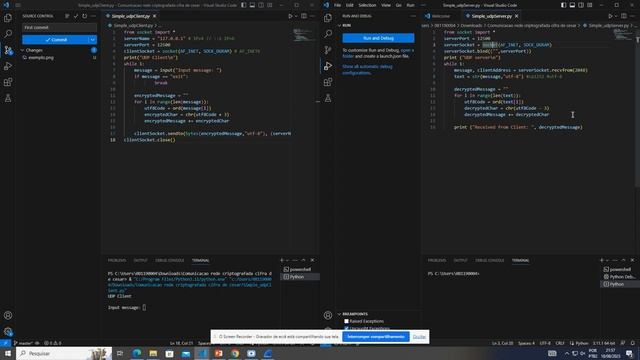Select Simple_udpServer.py editor tab

click(x=491, y=16)
